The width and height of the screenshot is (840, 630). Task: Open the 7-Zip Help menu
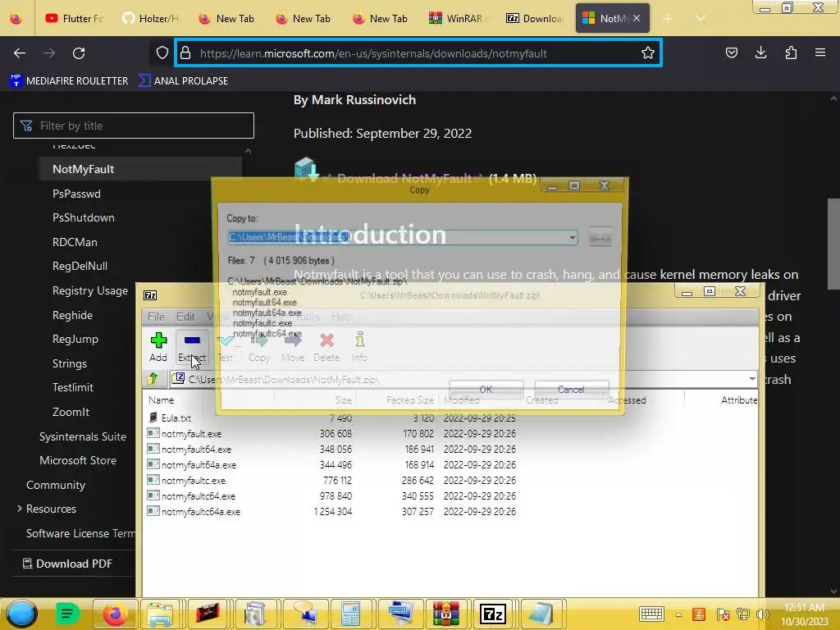click(342, 317)
